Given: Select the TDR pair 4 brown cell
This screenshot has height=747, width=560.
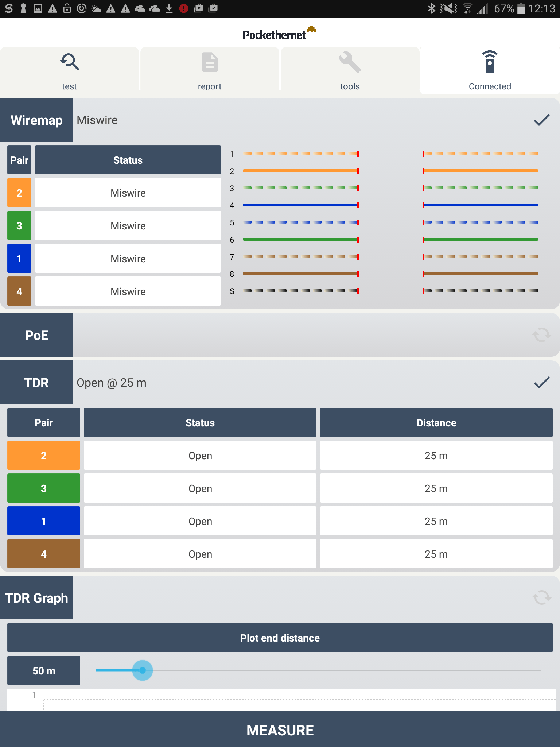Looking at the screenshot, I should [x=44, y=554].
